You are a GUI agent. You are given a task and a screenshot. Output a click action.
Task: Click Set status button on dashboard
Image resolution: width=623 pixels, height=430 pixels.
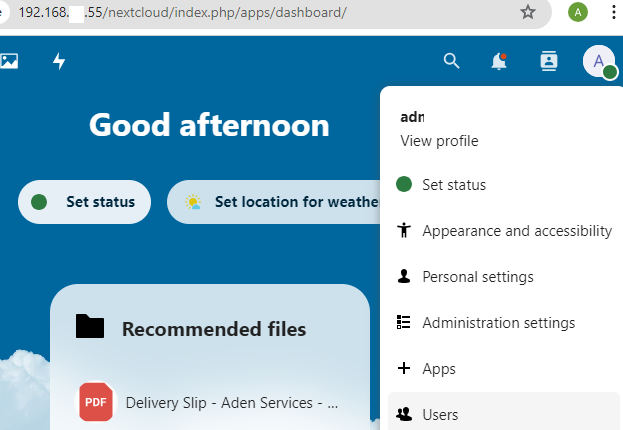point(84,202)
